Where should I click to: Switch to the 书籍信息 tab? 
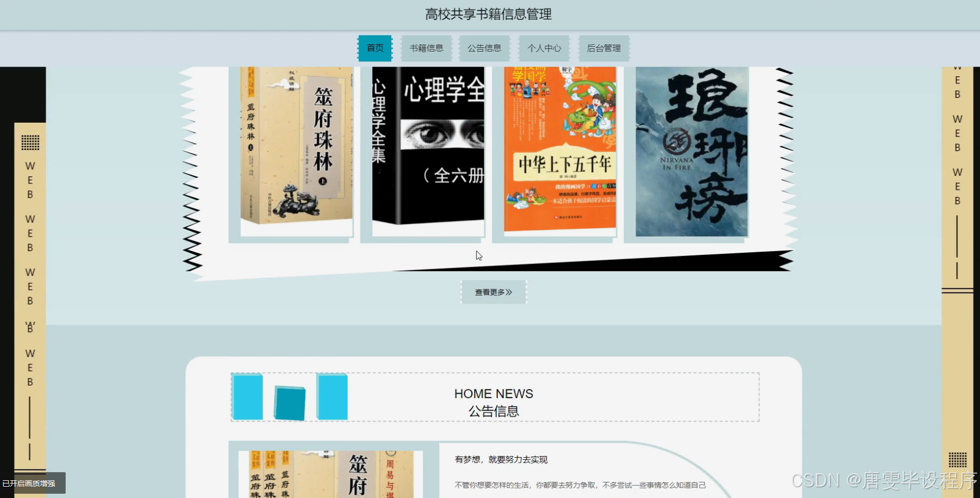[x=426, y=48]
